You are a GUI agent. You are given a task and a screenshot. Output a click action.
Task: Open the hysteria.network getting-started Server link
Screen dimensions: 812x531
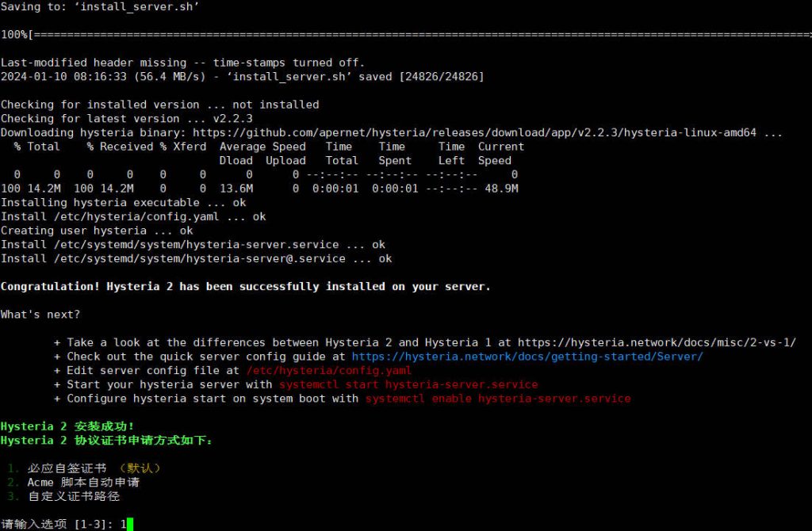pos(527,357)
